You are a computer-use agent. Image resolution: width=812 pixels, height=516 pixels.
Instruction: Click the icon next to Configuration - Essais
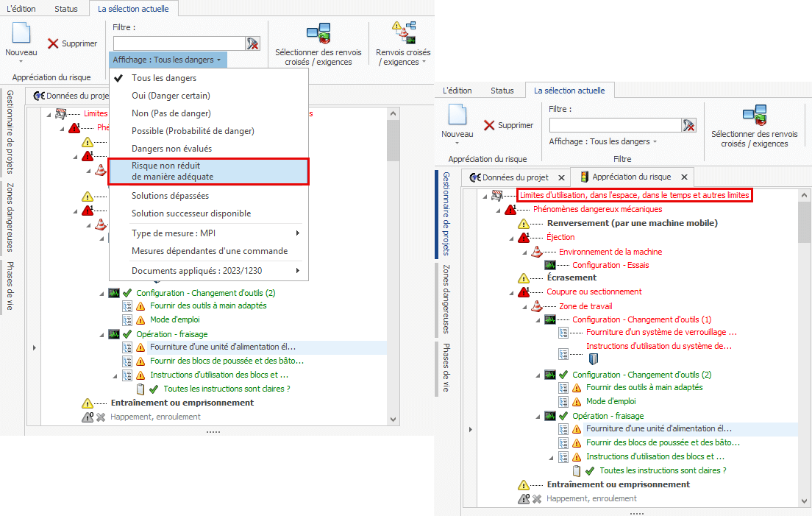coord(550,265)
